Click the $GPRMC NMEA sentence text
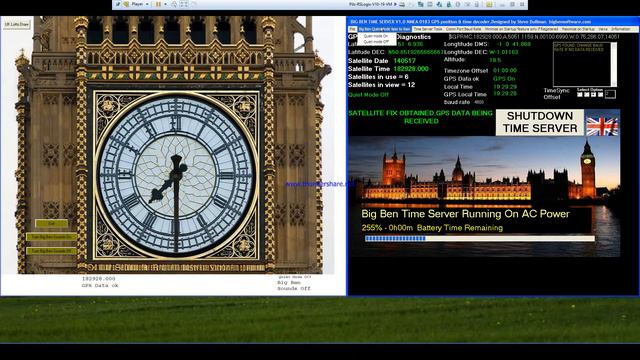The image size is (640, 360). [x=534, y=37]
